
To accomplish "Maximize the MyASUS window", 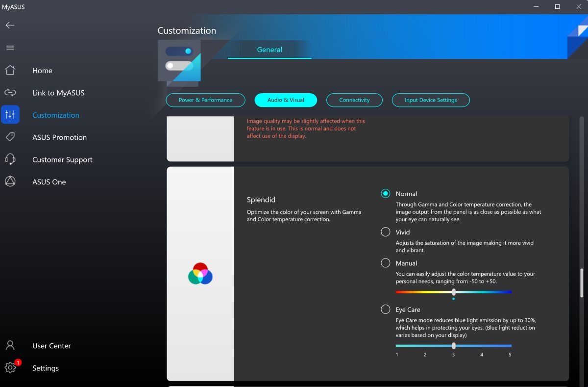I will point(558,6).
